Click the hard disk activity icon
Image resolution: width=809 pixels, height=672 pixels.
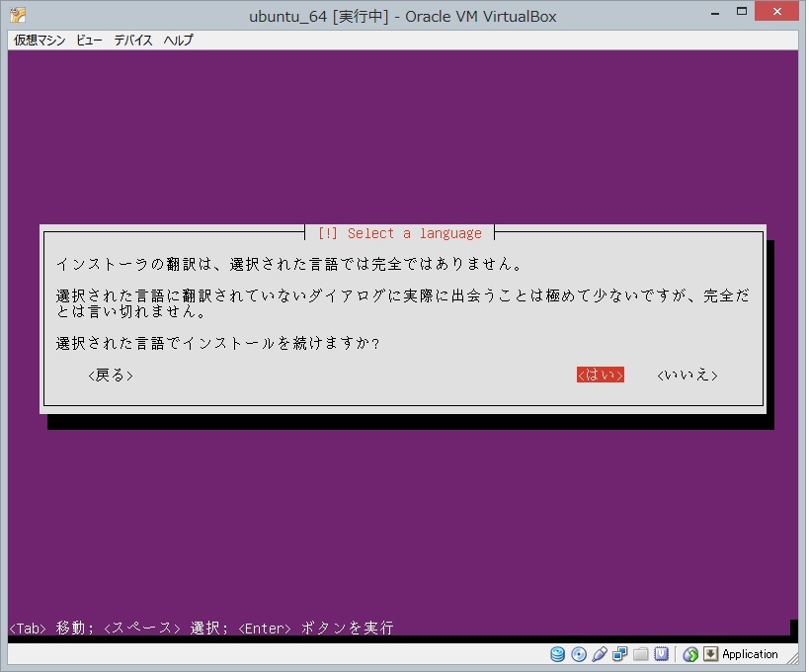point(557,654)
